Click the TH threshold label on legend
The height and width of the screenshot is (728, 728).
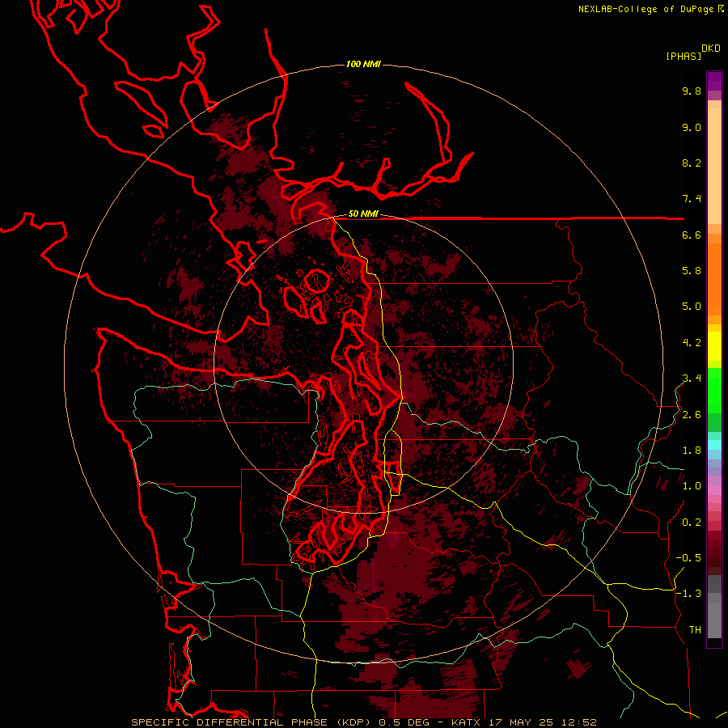(695, 630)
